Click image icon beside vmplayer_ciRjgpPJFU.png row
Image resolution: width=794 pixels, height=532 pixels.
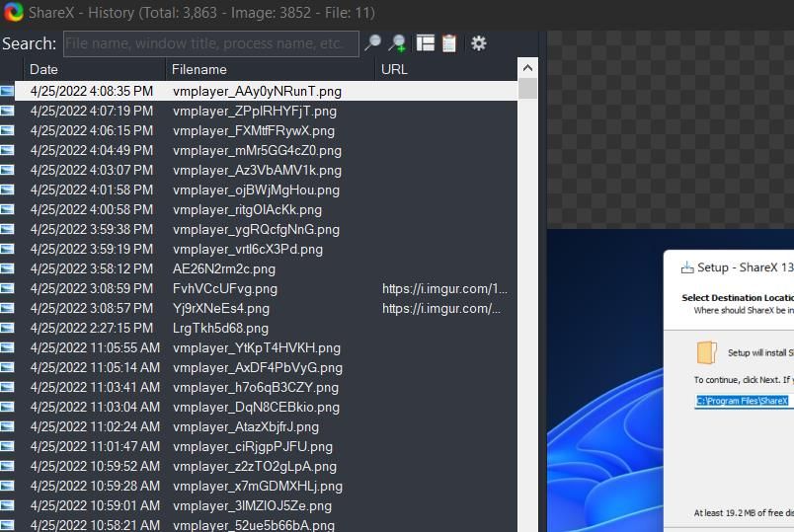pos(7,446)
